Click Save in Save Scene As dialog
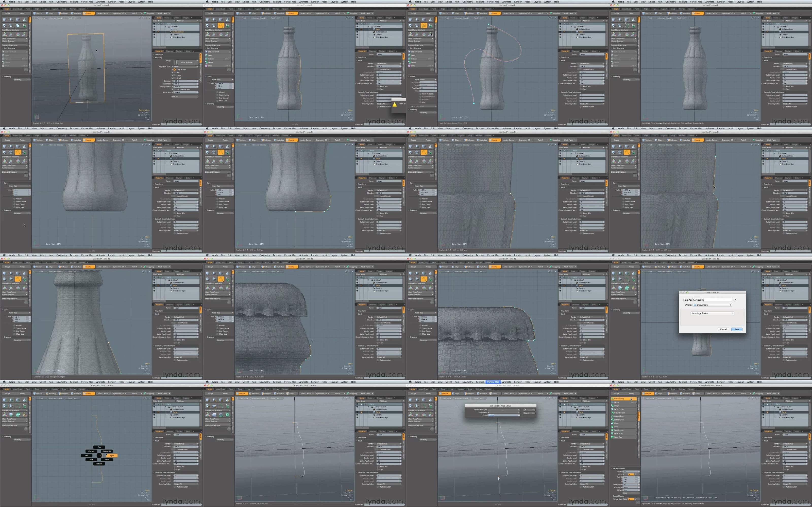Image resolution: width=812 pixels, height=507 pixels. 736,329
